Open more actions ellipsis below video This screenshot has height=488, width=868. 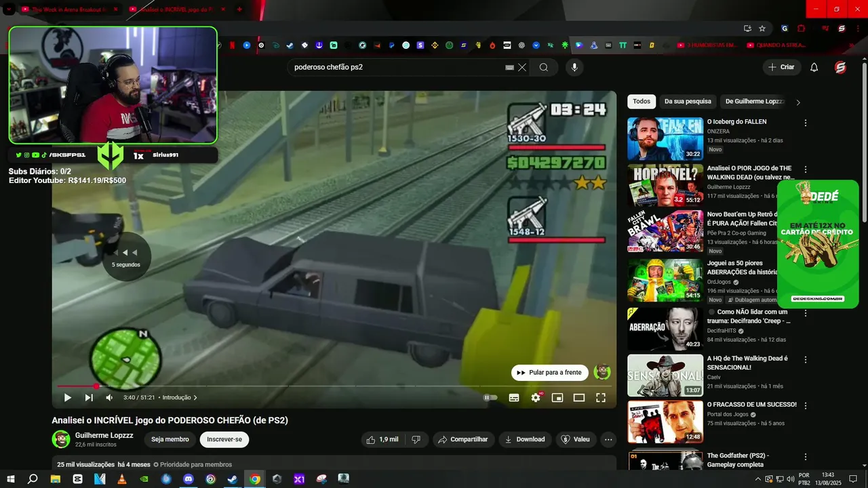[x=608, y=439]
